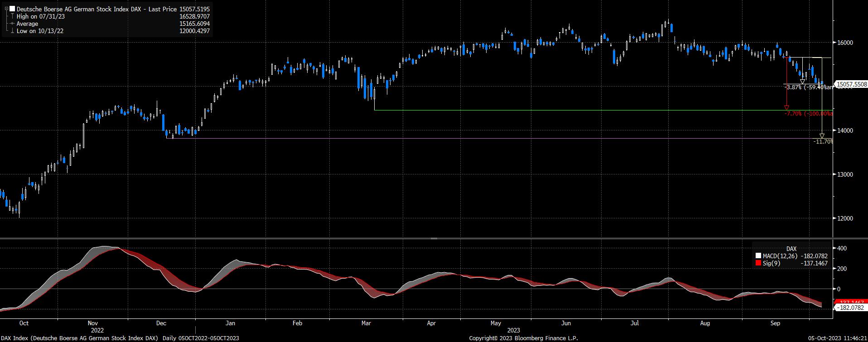Click the white arrow marker at the -11.70% line
The image size is (868, 342).
(822, 136)
